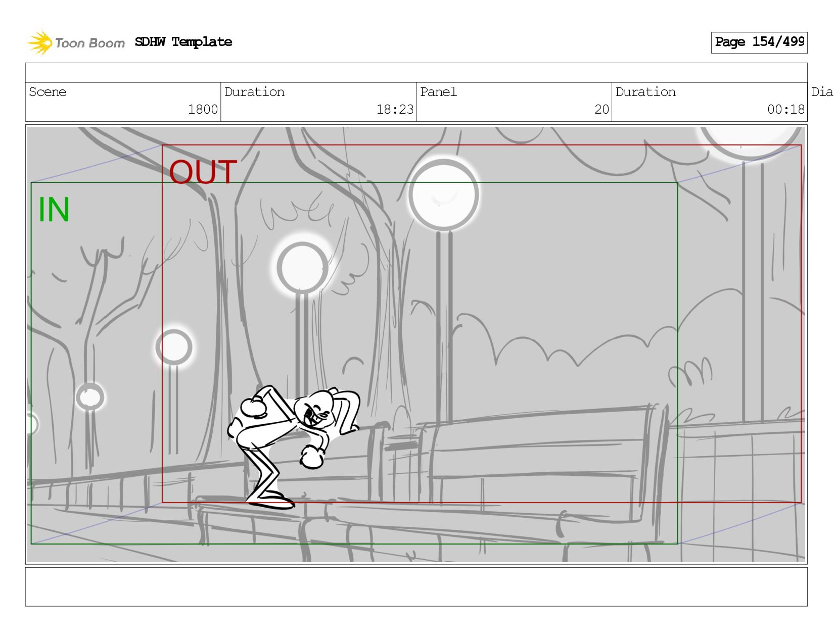834x644 pixels.
Task: Click the green IN camera label
Action: [x=54, y=210]
